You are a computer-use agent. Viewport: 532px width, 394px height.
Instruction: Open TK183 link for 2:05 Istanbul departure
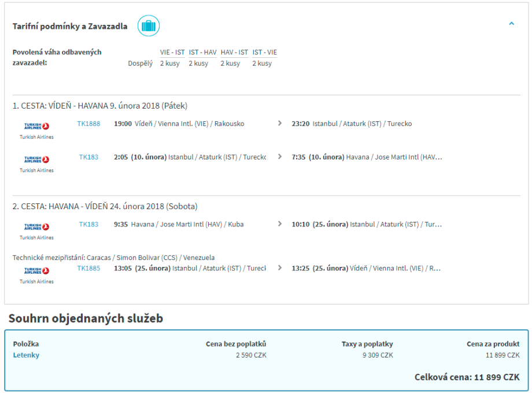tap(88, 157)
